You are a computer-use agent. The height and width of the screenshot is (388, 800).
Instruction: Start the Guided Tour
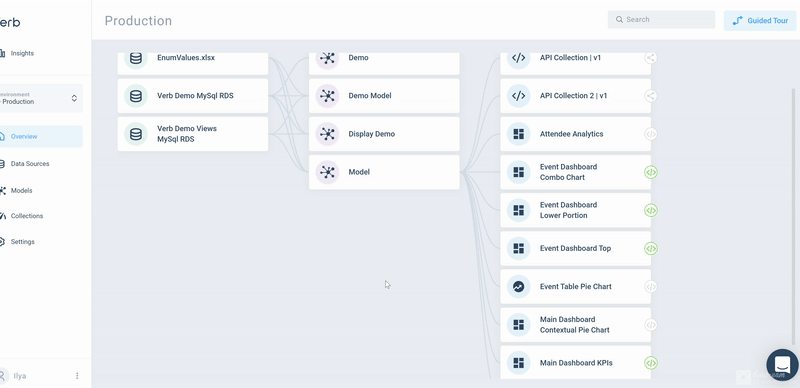tap(760, 20)
